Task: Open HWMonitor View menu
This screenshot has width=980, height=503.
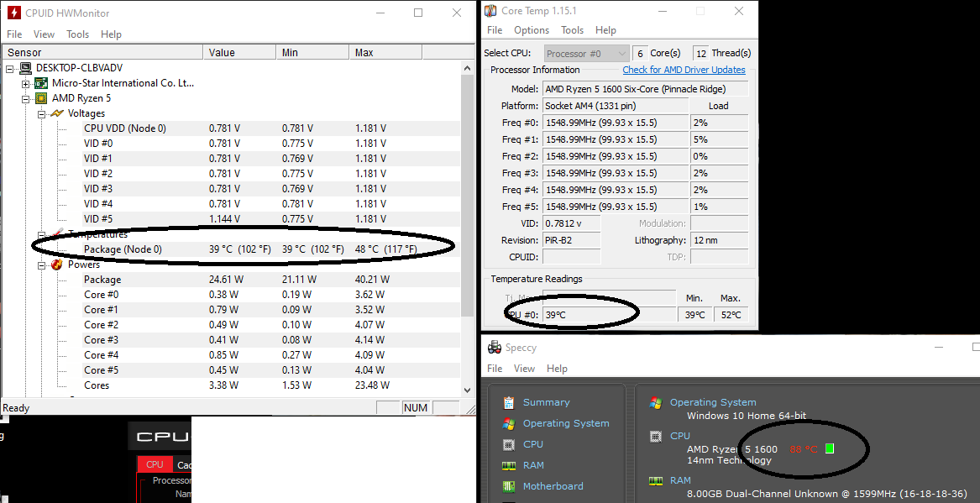Action: [44, 34]
